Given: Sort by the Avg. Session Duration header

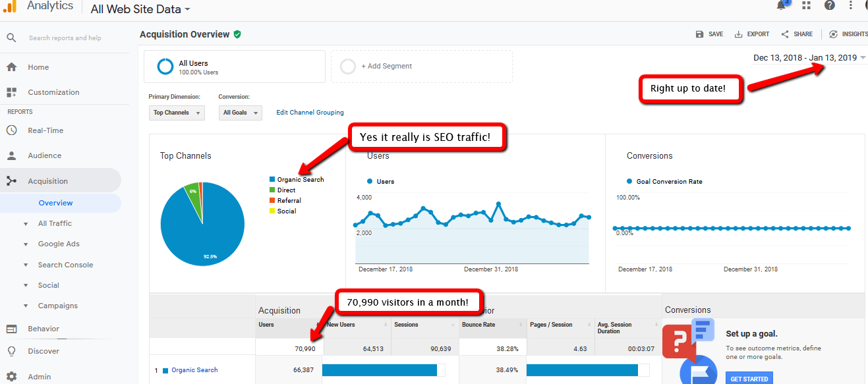Looking at the screenshot, I should [x=628, y=328].
